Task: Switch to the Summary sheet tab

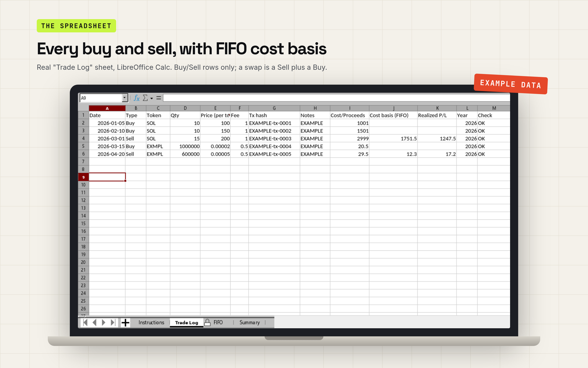Action: pyautogui.click(x=250, y=322)
